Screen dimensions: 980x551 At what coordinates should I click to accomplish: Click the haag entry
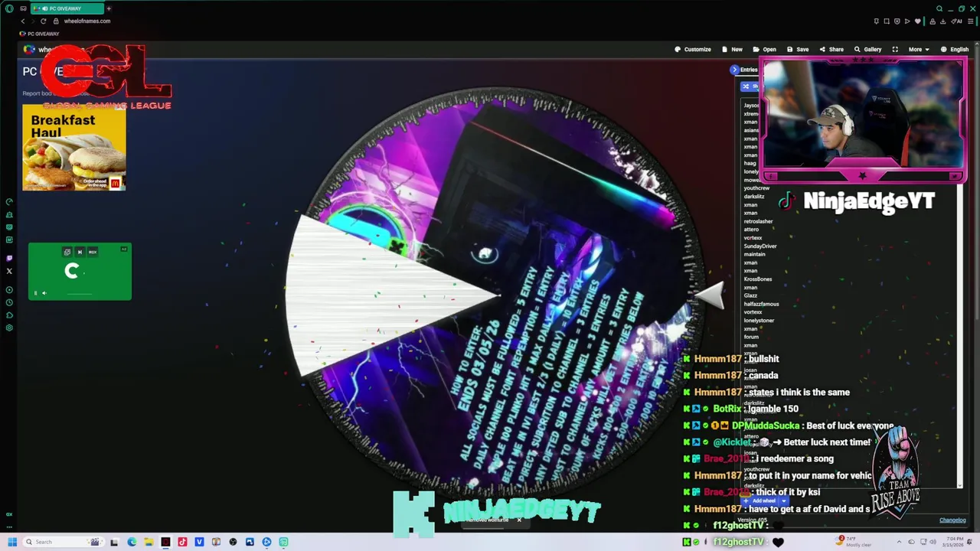(x=750, y=163)
